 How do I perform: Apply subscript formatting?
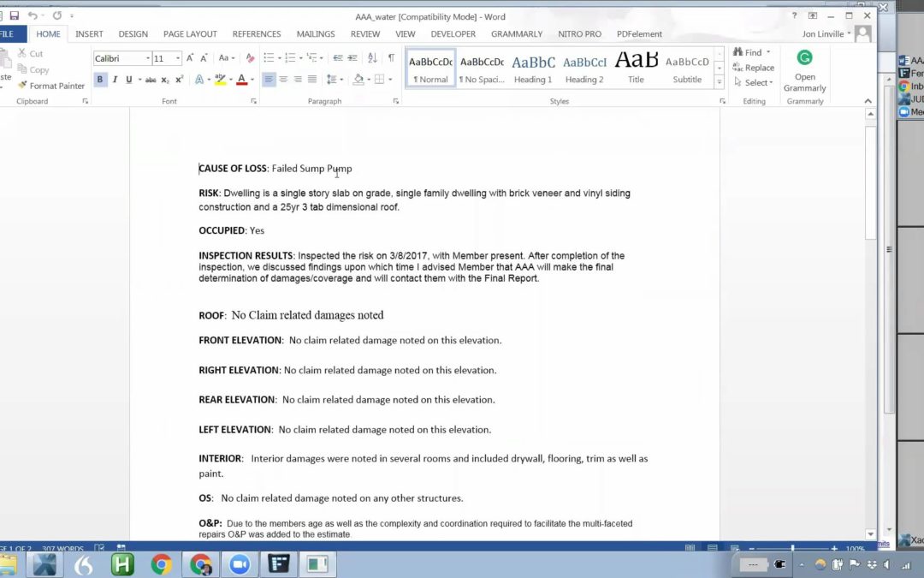tap(165, 80)
